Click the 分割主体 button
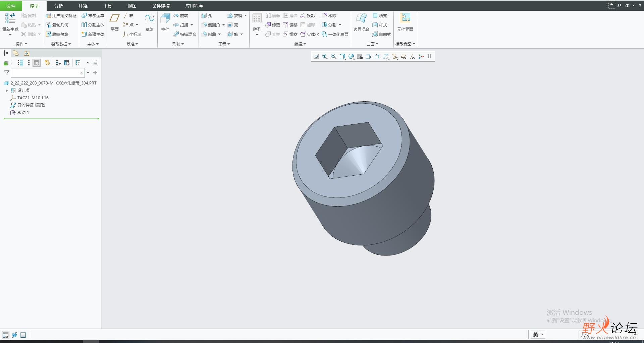This screenshot has height=343, width=644. pyautogui.click(x=93, y=25)
